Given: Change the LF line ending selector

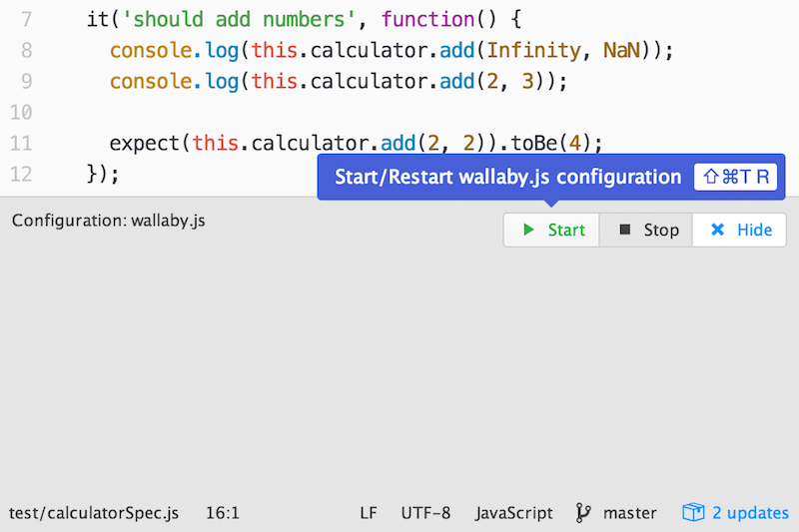Looking at the screenshot, I should [369, 513].
